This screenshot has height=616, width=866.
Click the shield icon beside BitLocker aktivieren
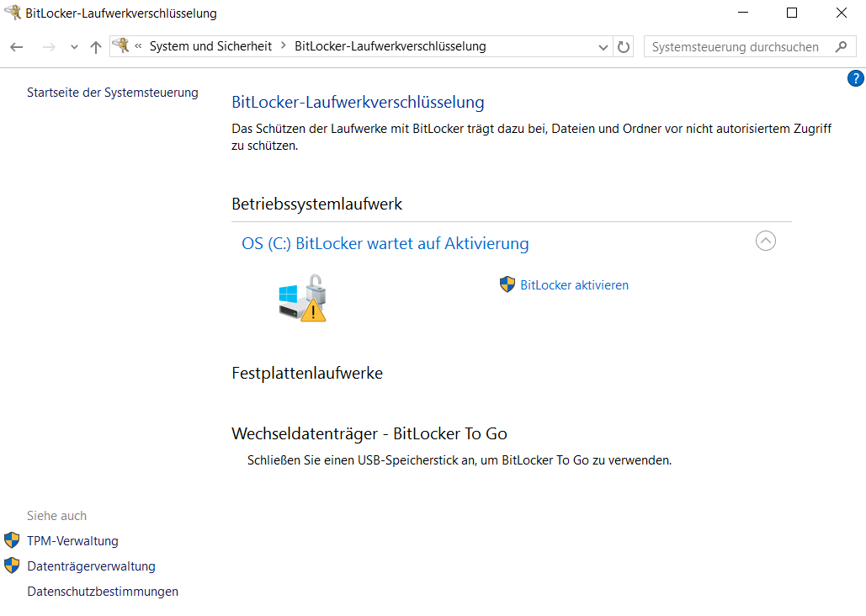(x=507, y=284)
